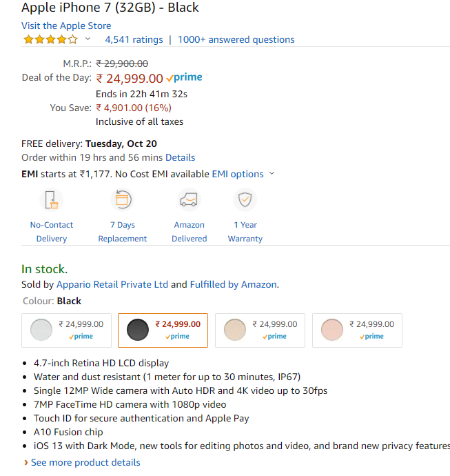The height and width of the screenshot is (476, 450).
Task: Select the Gold colour option
Action: click(x=260, y=330)
